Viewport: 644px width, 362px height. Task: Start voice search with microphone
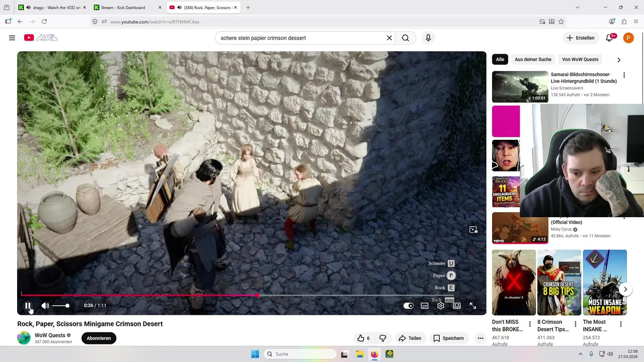click(428, 38)
